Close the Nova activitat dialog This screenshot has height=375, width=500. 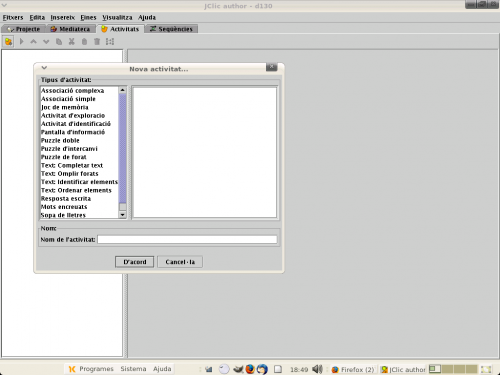272,67
